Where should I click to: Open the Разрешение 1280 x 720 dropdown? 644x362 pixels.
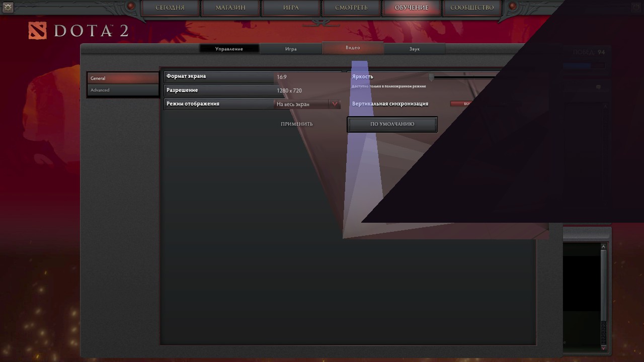308,90
